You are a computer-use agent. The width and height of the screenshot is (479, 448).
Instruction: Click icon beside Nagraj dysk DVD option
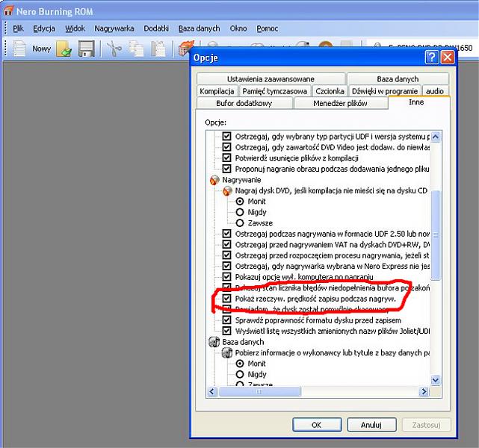pyautogui.click(x=227, y=190)
